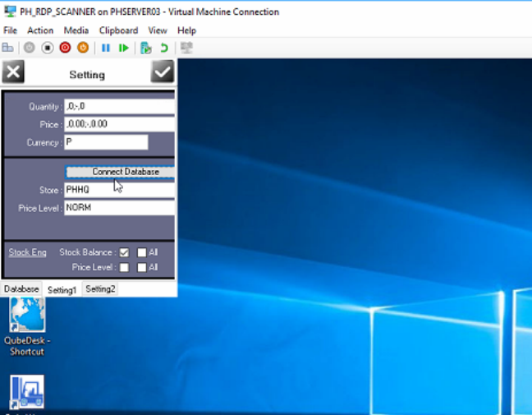Open the forklift desktop shortcut icon

click(27, 392)
